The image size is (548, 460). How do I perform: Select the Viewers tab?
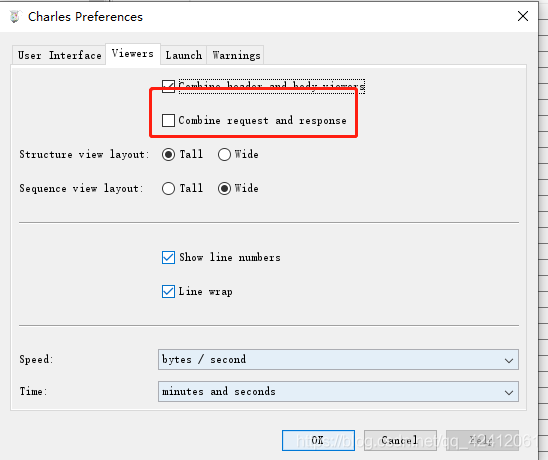pyautogui.click(x=133, y=54)
